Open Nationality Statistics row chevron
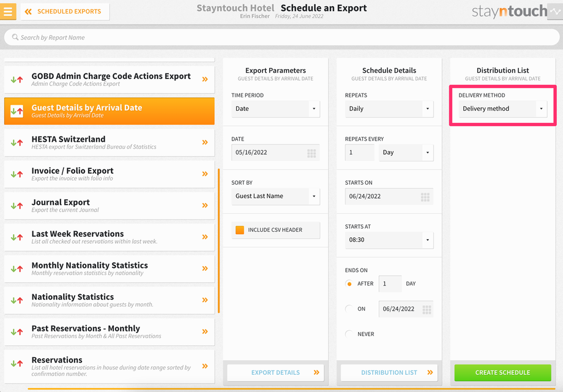563x392 pixels. click(205, 300)
